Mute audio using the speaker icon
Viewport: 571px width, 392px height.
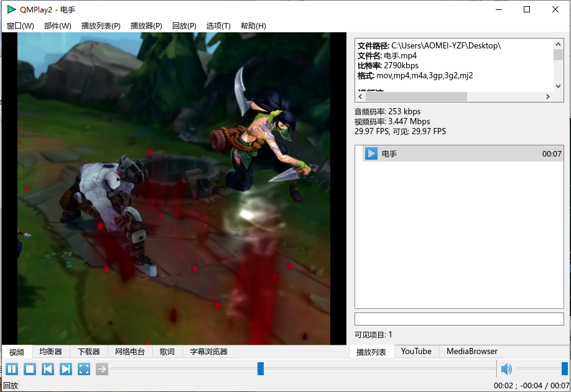coord(506,369)
